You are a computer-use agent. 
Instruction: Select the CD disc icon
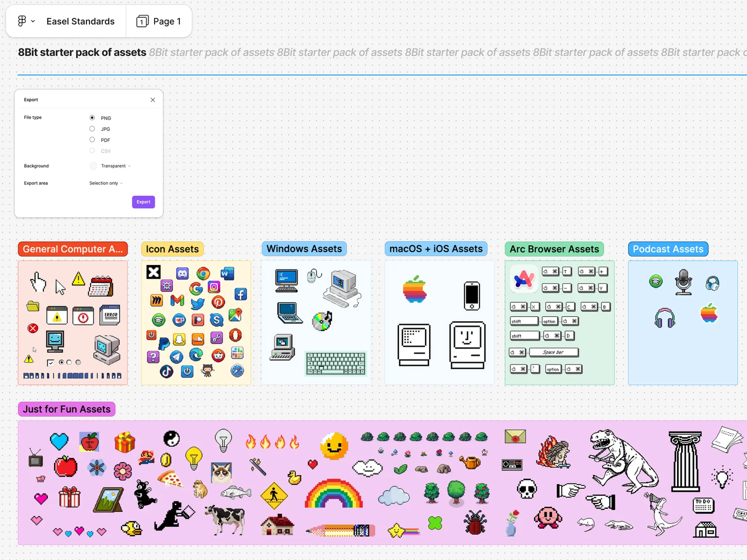pyautogui.click(x=322, y=321)
